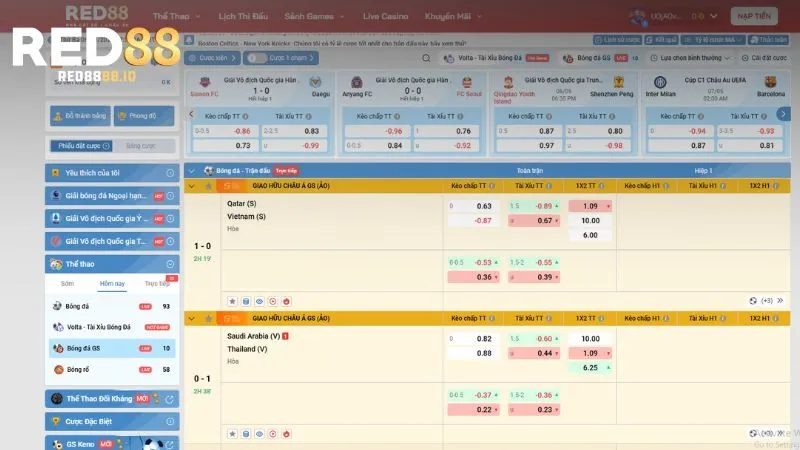Click the NẠP TIỀN button
Image resolution: width=800 pixels, height=450 pixels.
(x=754, y=16)
